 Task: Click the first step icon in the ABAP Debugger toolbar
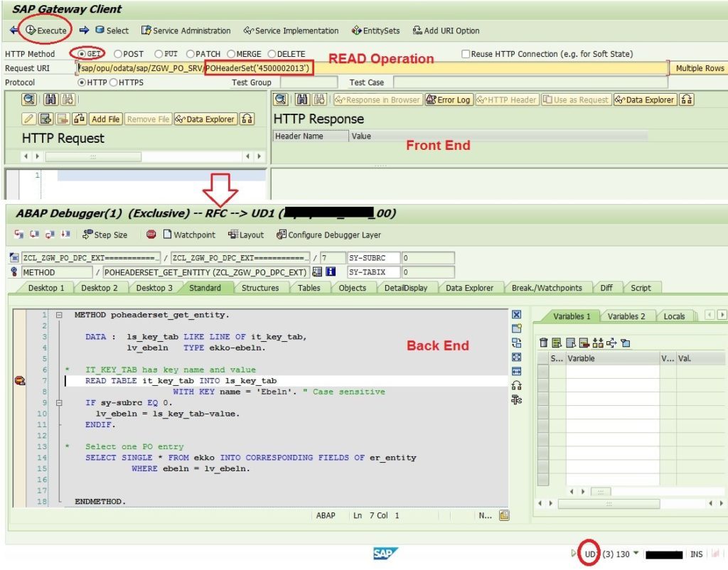tap(19, 235)
